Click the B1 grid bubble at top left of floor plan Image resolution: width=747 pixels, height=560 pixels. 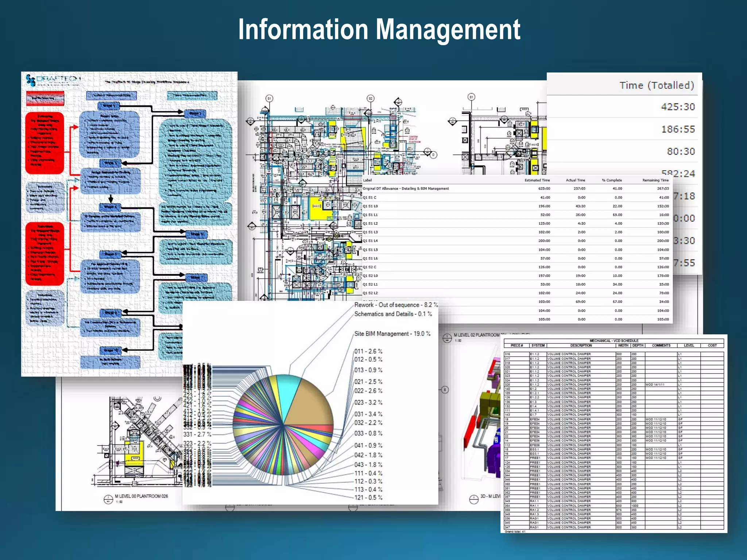[x=269, y=98]
